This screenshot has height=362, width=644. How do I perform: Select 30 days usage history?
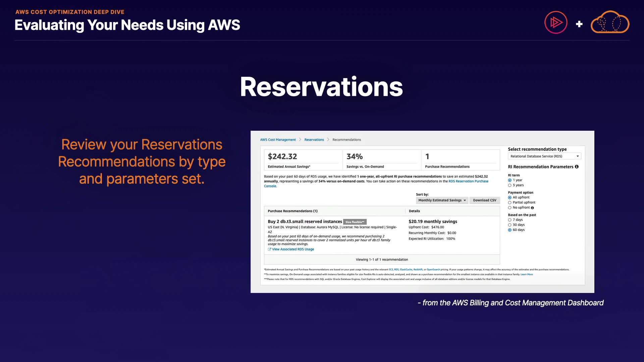[510, 225]
